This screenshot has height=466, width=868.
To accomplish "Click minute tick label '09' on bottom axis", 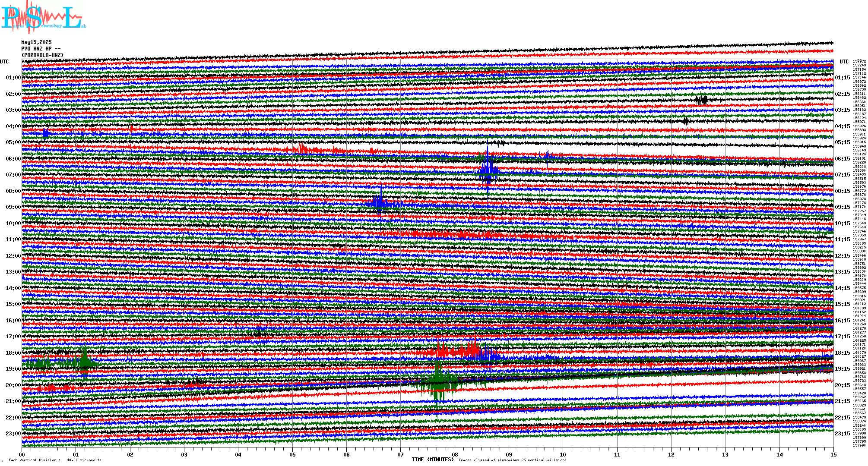I will click(x=509, y=454).
